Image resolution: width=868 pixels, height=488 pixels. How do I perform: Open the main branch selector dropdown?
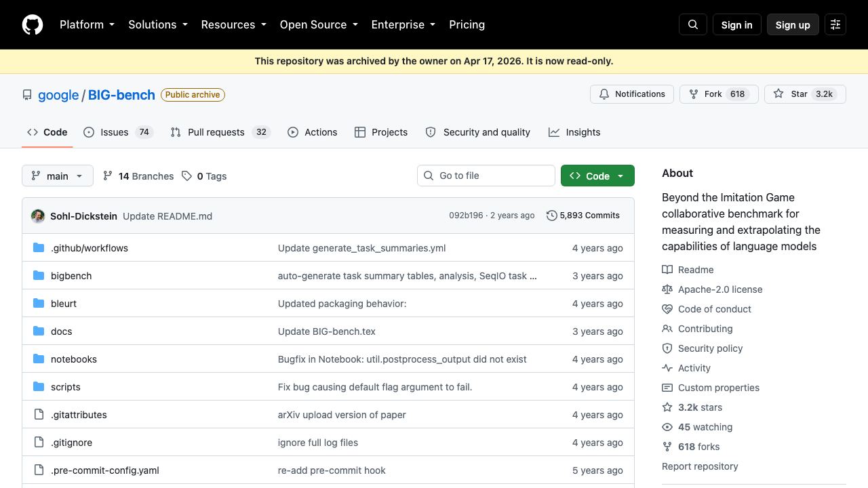point(58,176)
